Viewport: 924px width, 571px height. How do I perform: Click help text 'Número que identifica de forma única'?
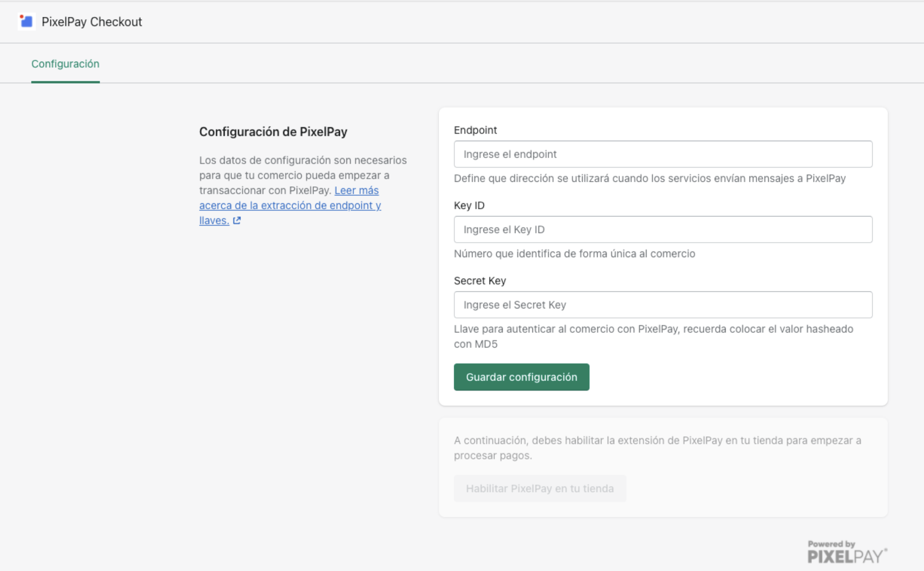tap(574, 254)
